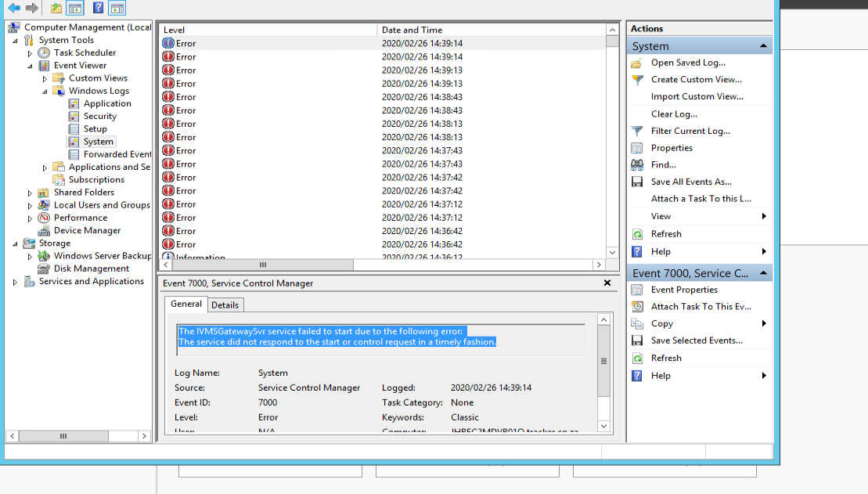The height and width of the screenshot is (494, 868).
Task: Collapse the Windows Logs node
Action: 45,92
